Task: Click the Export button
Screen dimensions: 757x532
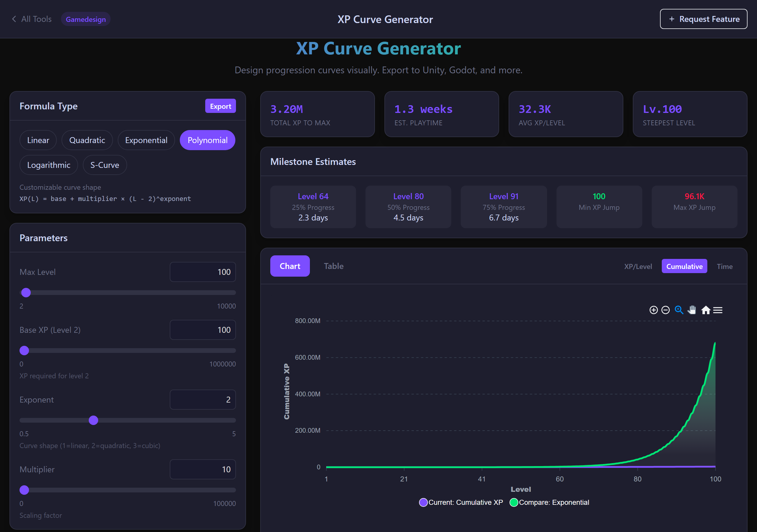Action: pyautogui.click(x=220, y=106)
